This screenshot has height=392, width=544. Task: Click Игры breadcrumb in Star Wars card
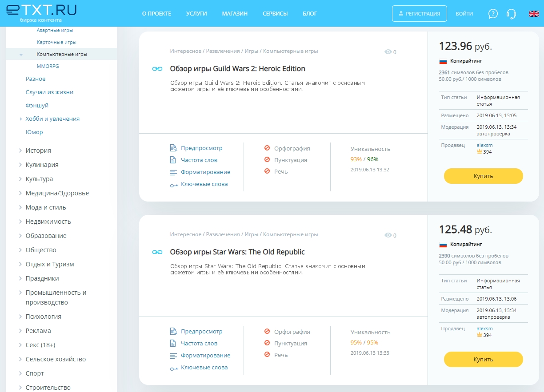[252, 234]
